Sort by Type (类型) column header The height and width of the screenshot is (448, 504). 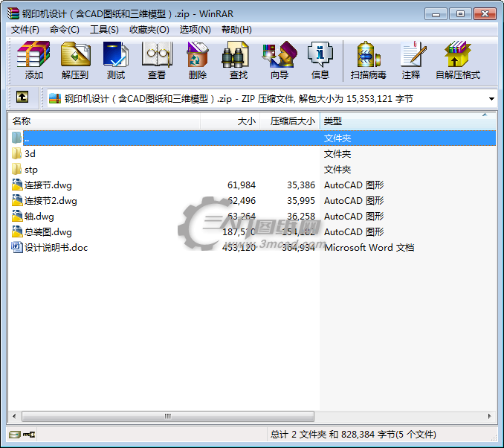[x=408, y=121]
